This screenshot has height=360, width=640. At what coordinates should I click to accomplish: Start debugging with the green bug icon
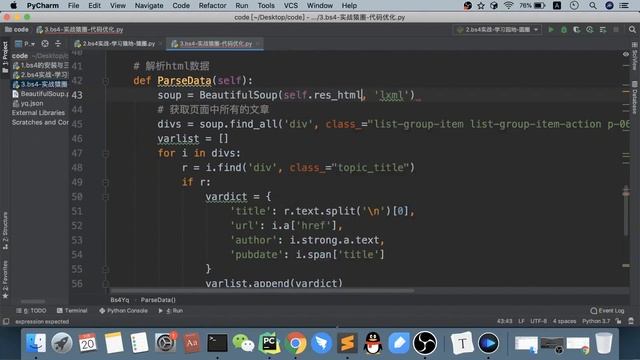(x=564, y=29)
